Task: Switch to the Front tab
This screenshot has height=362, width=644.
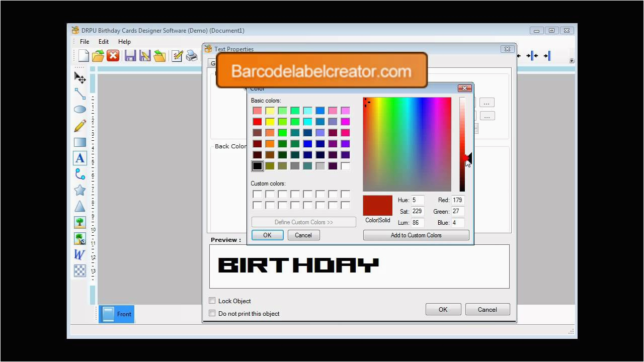Action: pos(117,314)
